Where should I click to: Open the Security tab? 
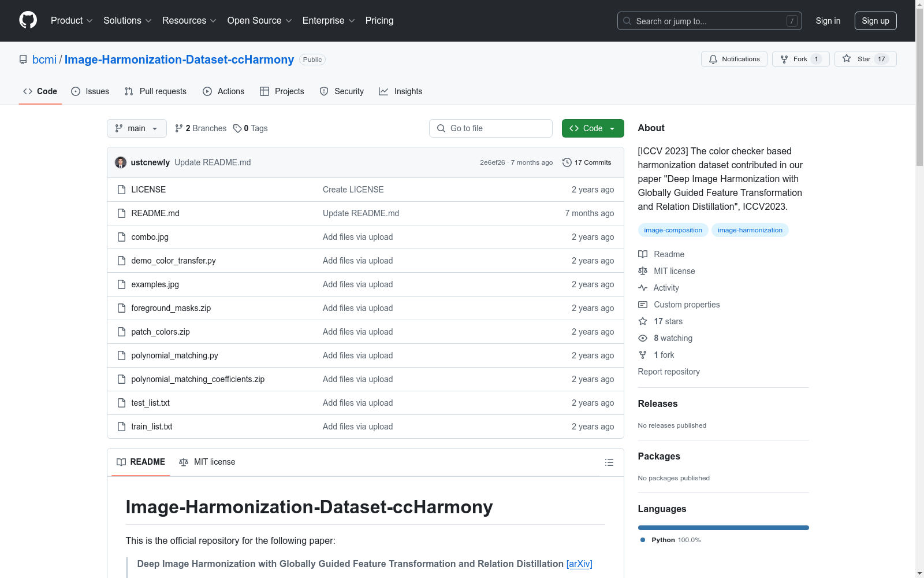coord(342,91)
